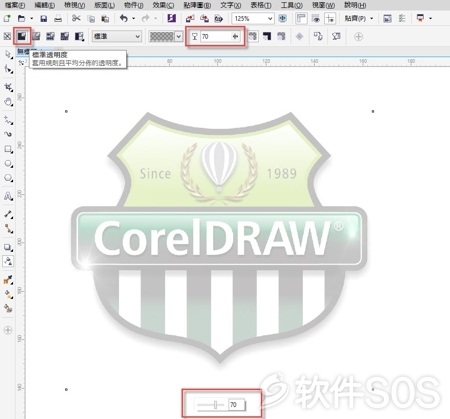The height and width of the screenshot is (419, 450).
Task: Create a new document
Action: point(7,18)
